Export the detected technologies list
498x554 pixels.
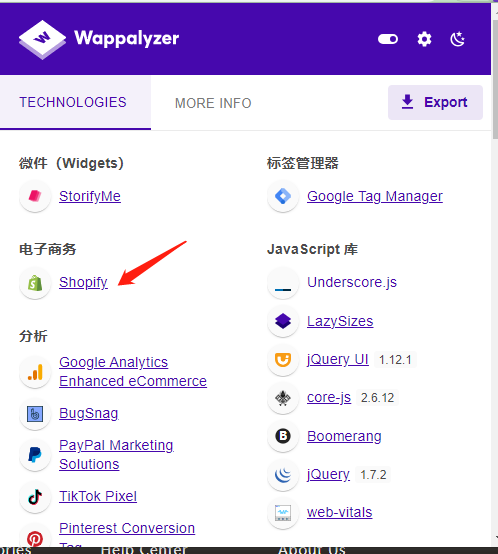[435, 102]
